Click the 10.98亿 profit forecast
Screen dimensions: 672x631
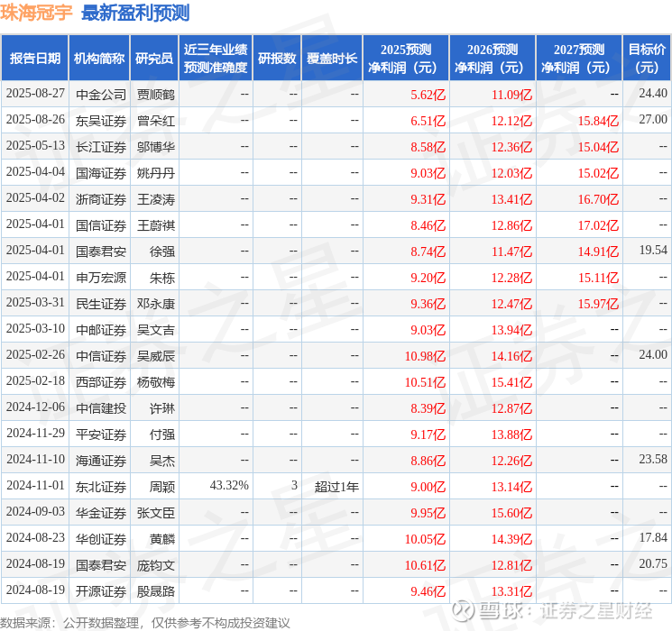(425, 356)
